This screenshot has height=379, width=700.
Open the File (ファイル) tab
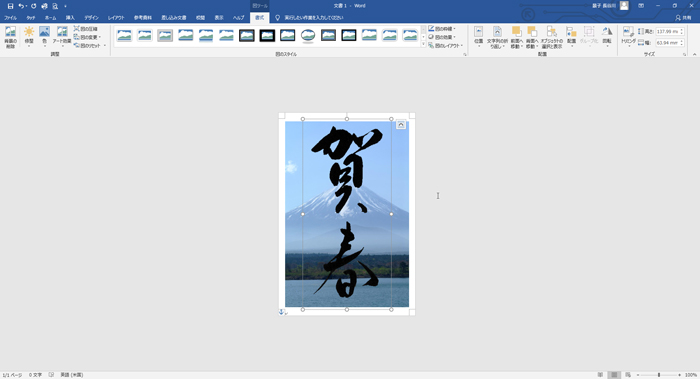[x=10, y=18]
